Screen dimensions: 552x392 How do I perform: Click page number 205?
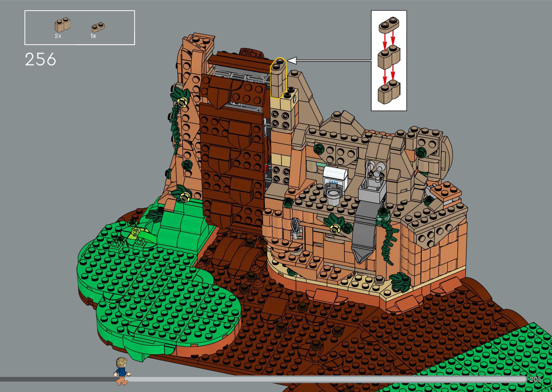pyautogui.click(x=536, y=379)
